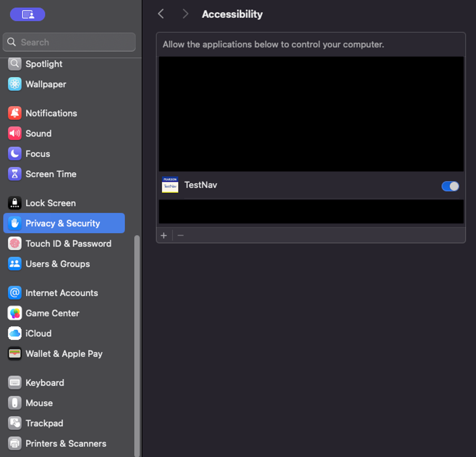The height and width of the screenshot is (457, 476).
Task: Open Screen Time settings label
Action: tap(51, 174)
